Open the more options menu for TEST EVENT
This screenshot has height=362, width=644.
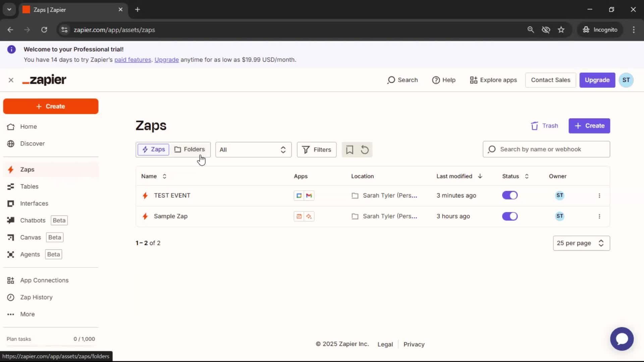click(599, 195)
